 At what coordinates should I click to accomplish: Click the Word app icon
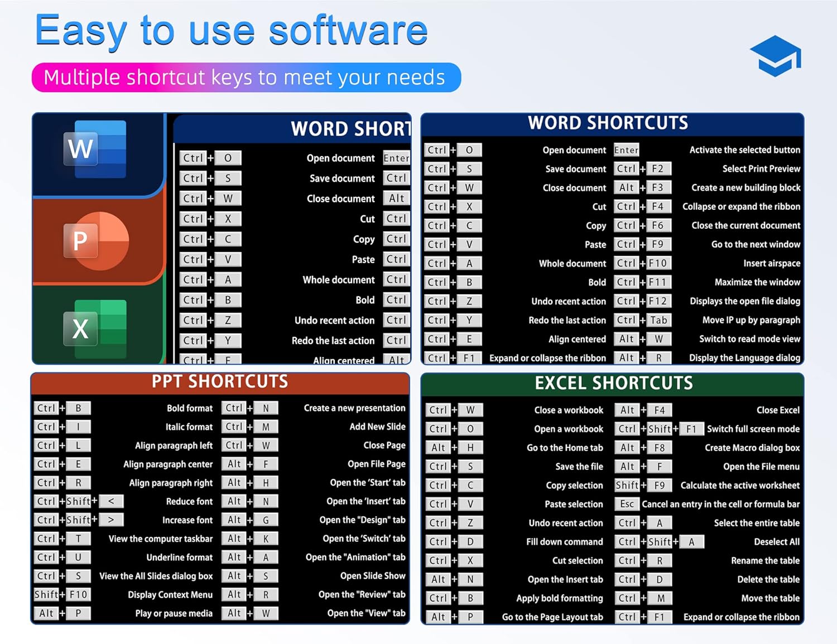point(95,149)
